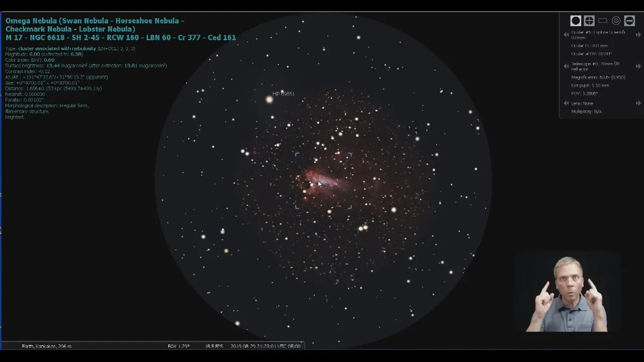Toggle the ocular view circle icon
Viewport: 644px width, 362px height.
[x=576, y=21]
